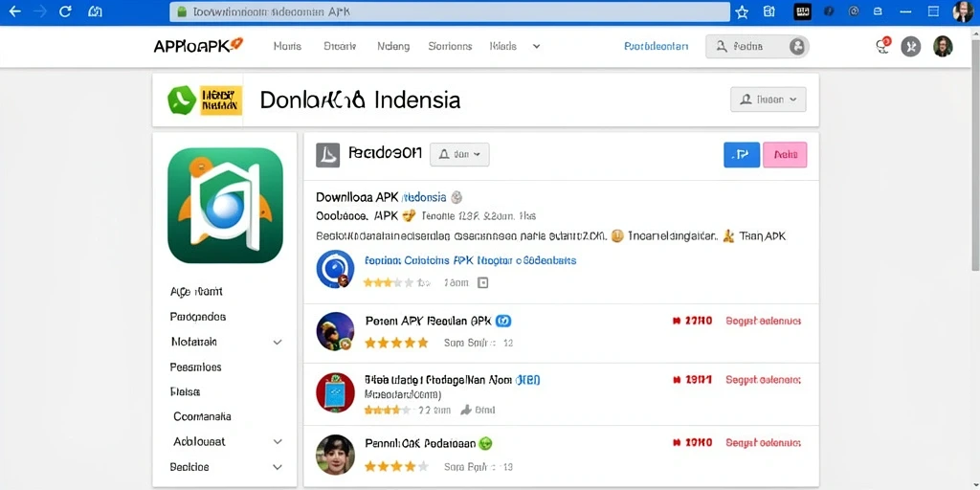Screen dimensions: 980x490
Task: Select Aljce rtarrit in sidebar
Action: click(196, 291)
